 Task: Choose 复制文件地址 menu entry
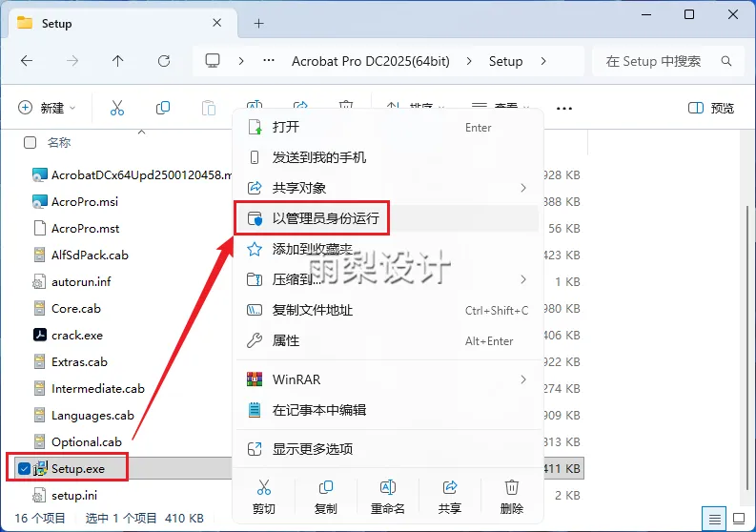[x=388, y=310]
